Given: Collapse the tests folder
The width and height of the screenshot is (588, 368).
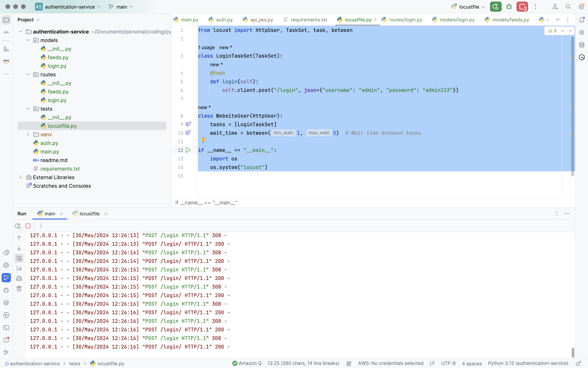Looking at the screenshot, I should click(28, 109).
